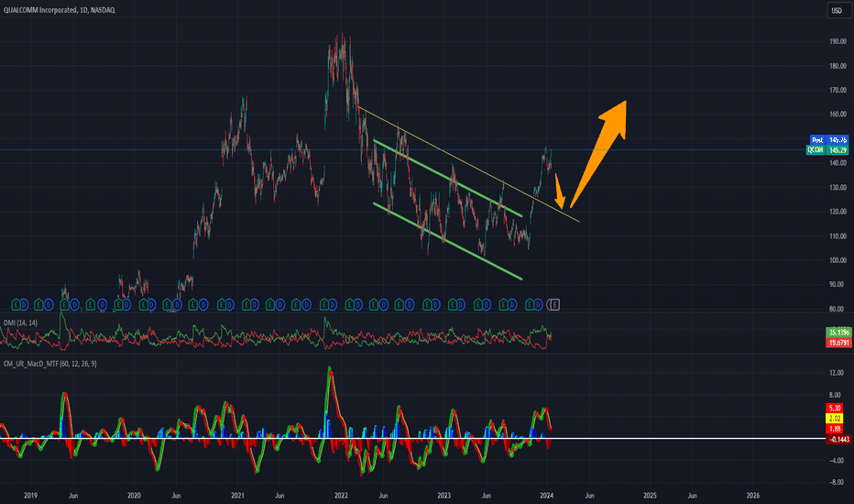
Task: Select the QCOM 145.29 price label
Action: 827,150
